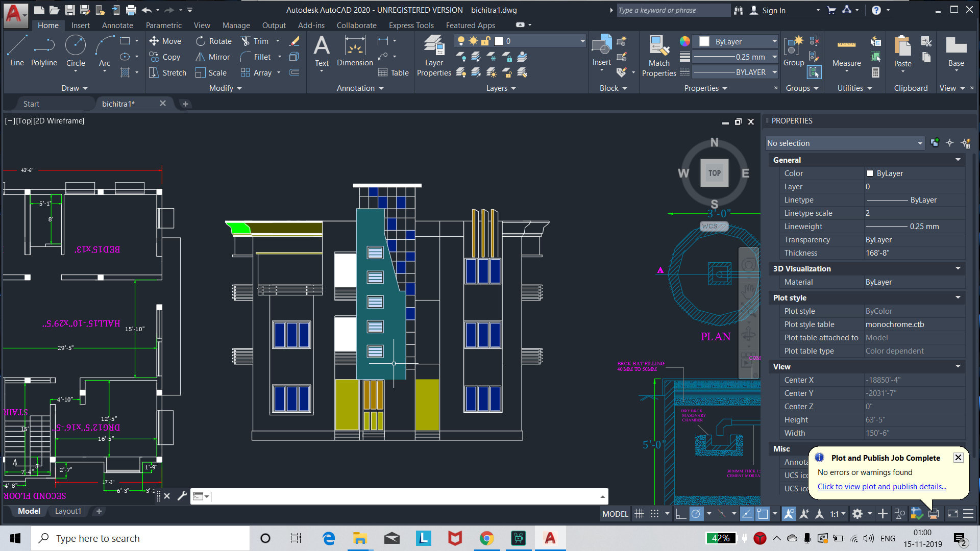Toggle polar tracking in status bar
Image resolution: width=980 pixels, height=551 pixels.
(696, 514)
